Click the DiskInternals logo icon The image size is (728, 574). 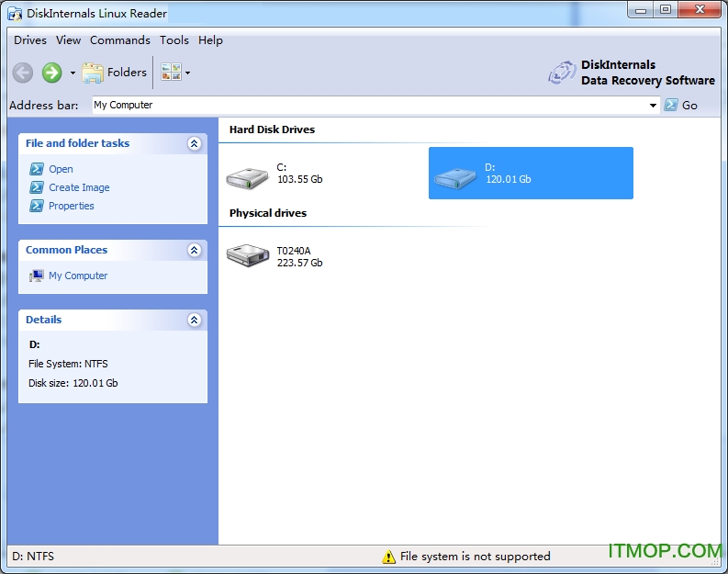tap(562, 73)
